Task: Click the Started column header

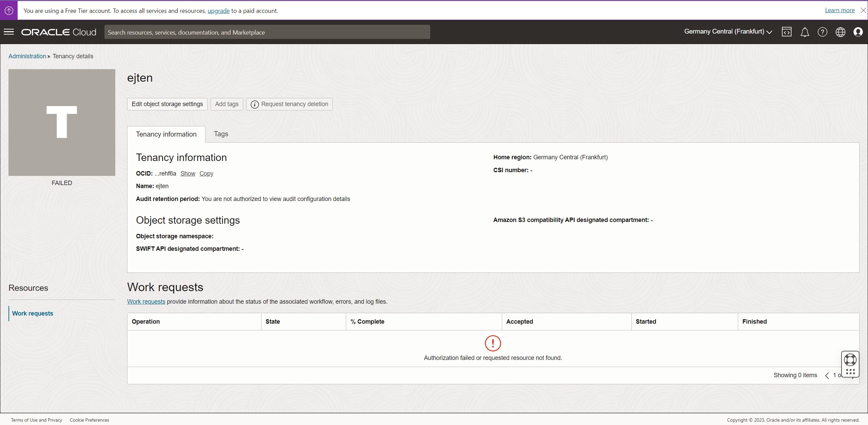Action: coord(685,322)
